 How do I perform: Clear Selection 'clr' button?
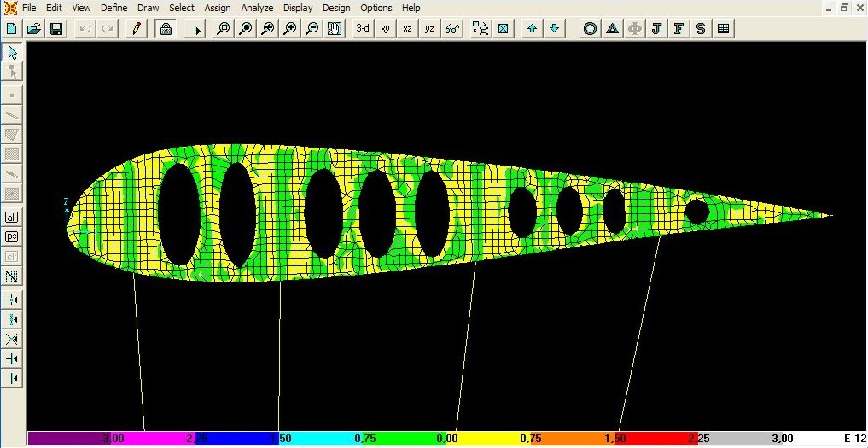coord(12,256)
